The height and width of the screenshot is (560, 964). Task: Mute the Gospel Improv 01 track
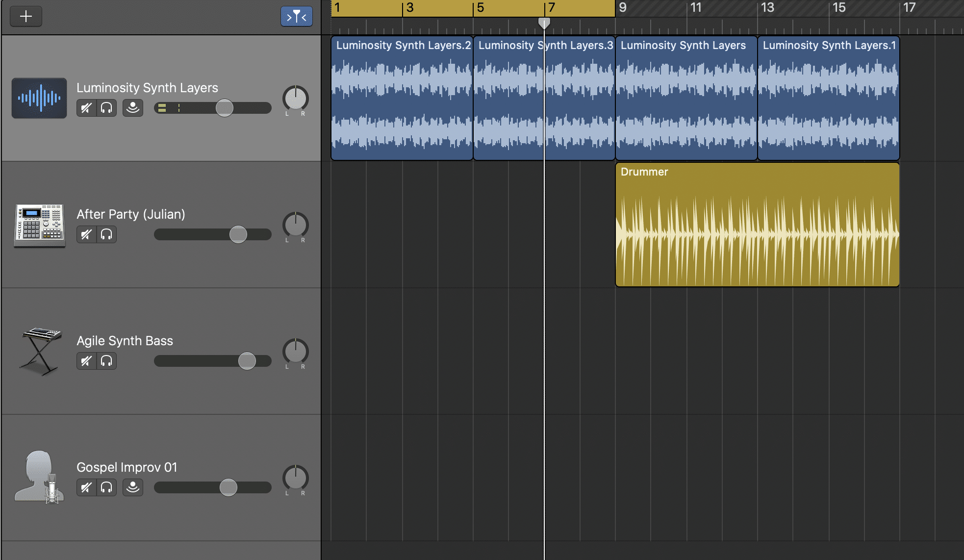[x=86, y=487]
